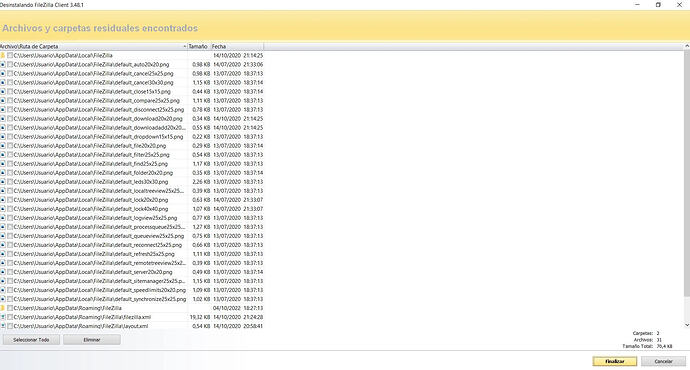Click Seleccionar Todo button
This screenshot has width=690, height=370.
tap(31, 340)
